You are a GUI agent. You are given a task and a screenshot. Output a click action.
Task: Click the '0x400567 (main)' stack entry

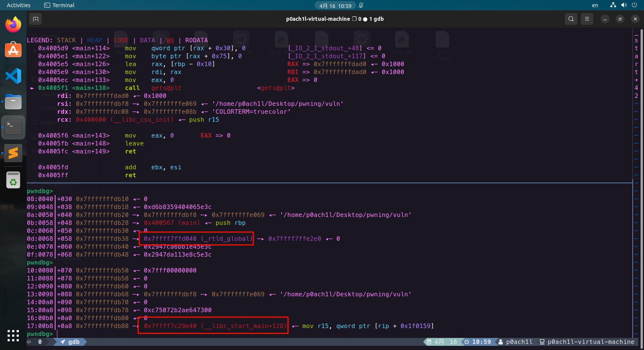pos(172,223)
